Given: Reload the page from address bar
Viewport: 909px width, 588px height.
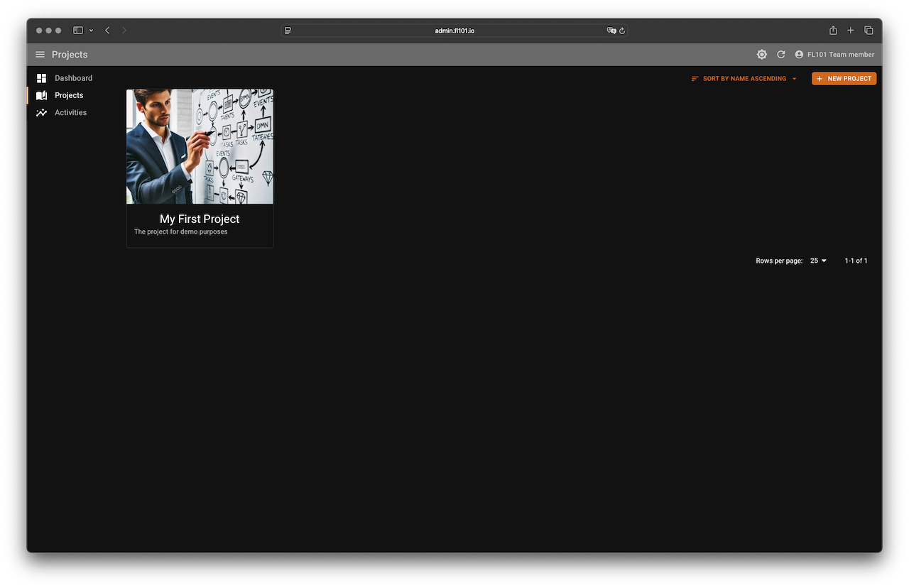Looking at the screenshot, I should [x=622, y=31].
